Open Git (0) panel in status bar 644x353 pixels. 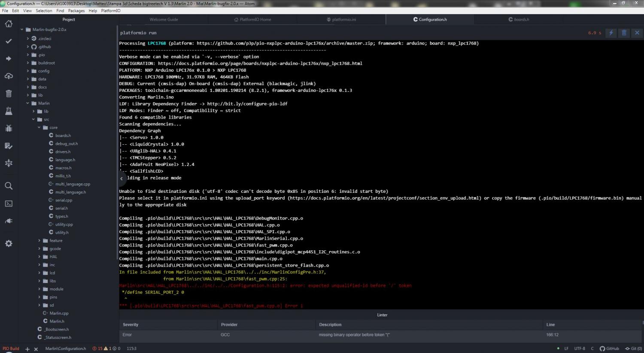tap(633, 349)
